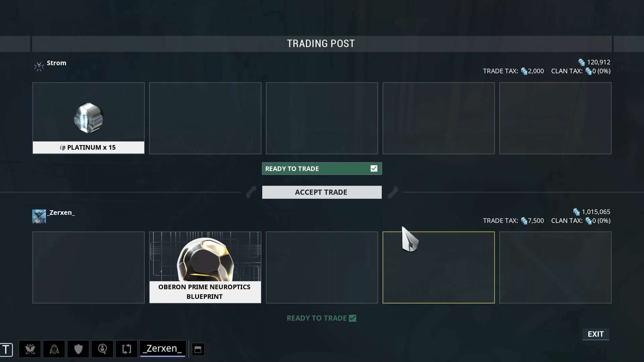
Task: Select the Trade icon in taskbar
Action: [126, 349]
